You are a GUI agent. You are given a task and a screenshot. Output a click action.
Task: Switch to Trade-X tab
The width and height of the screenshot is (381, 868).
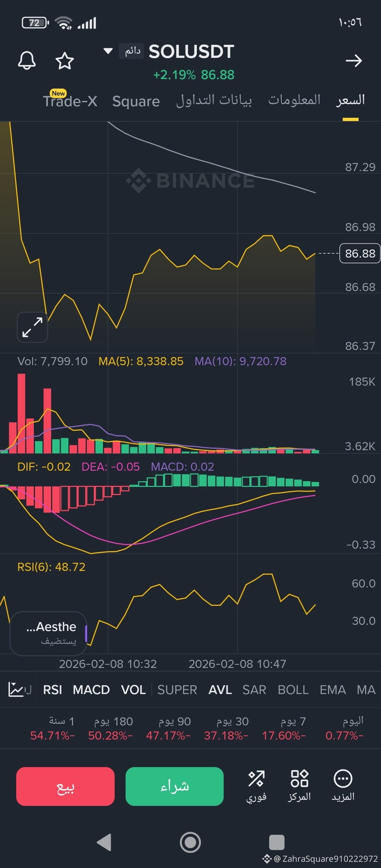(70, 101)
